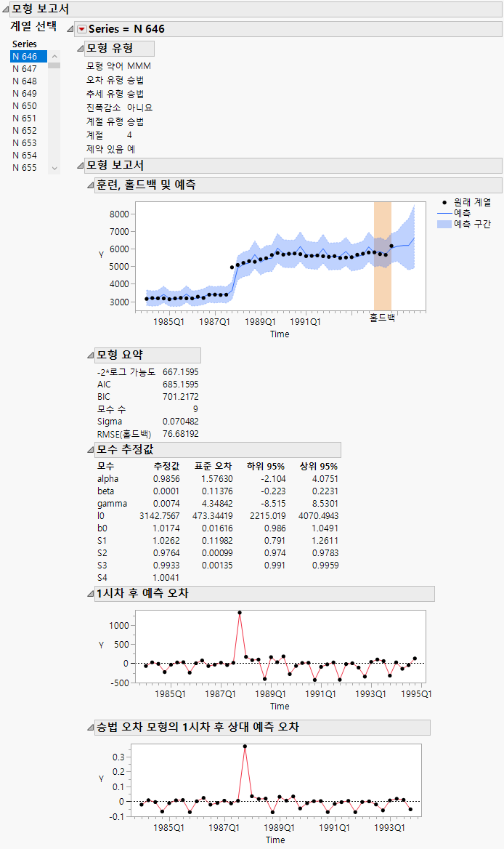
Task: Click the 홀드백 label under the forecast plot
Action: click(382, 318)
